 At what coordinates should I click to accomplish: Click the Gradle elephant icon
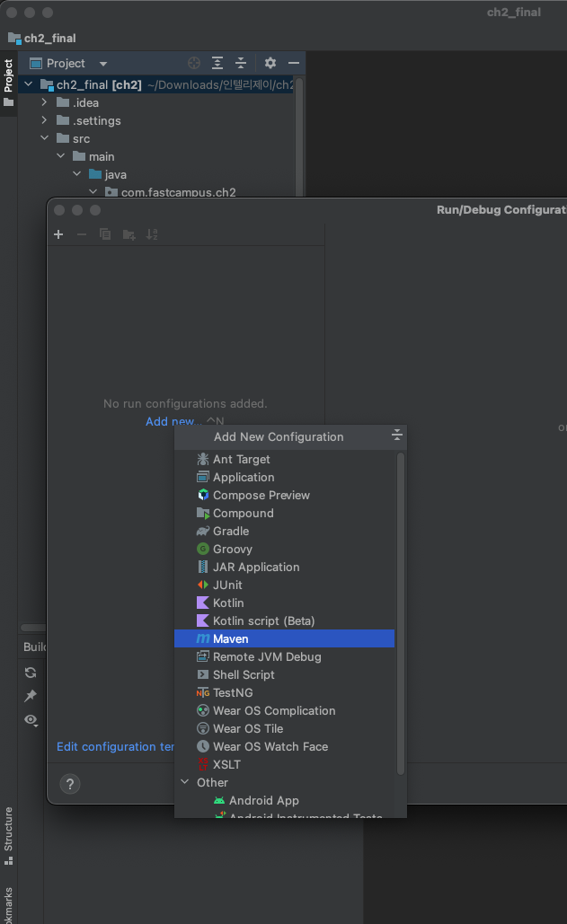(203, 531)
